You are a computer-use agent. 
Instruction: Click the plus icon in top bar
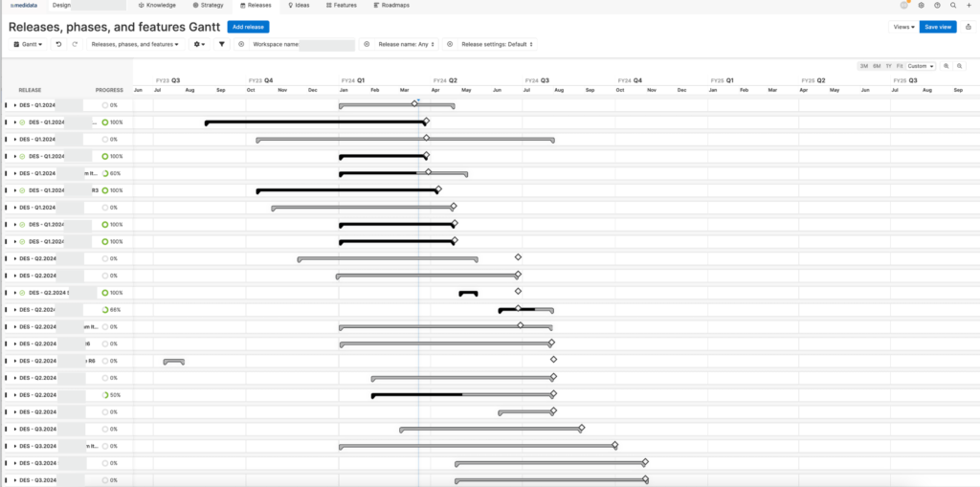(x=969, y=5)
